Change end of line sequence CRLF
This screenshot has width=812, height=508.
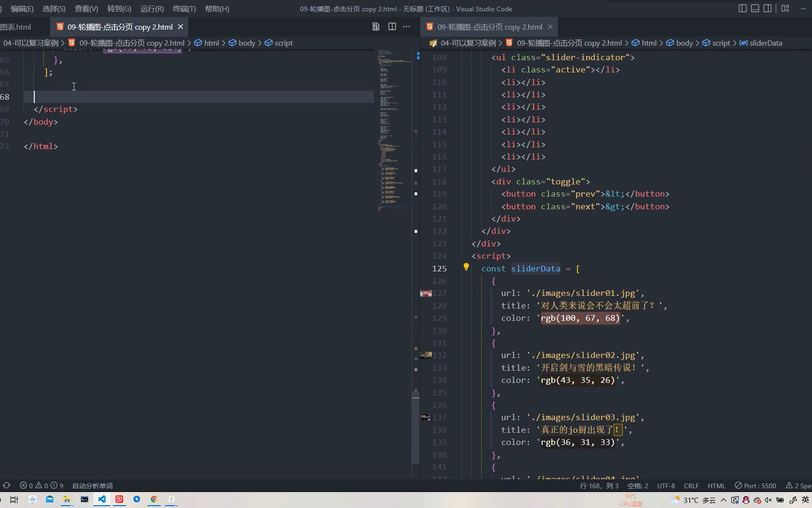click(x=691, y=485)
